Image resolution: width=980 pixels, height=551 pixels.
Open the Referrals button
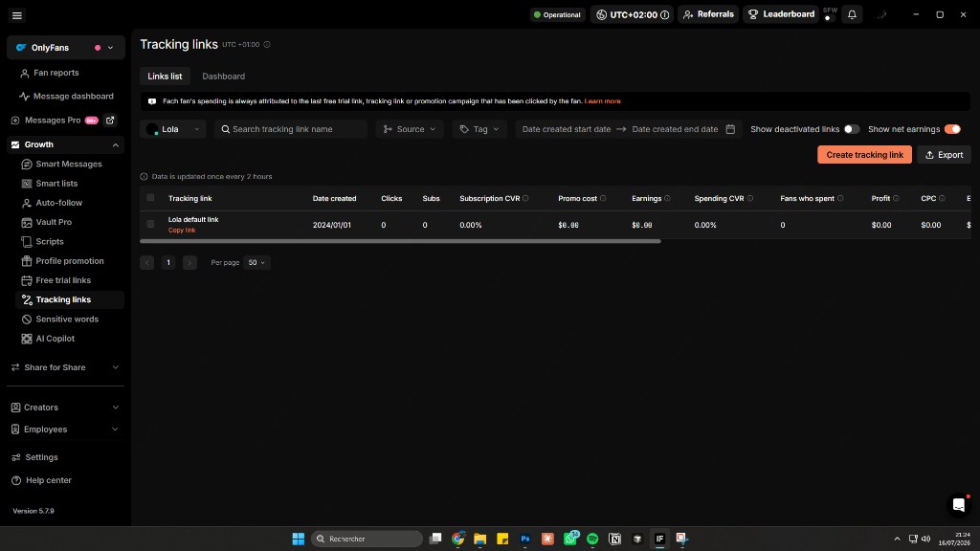708,14
